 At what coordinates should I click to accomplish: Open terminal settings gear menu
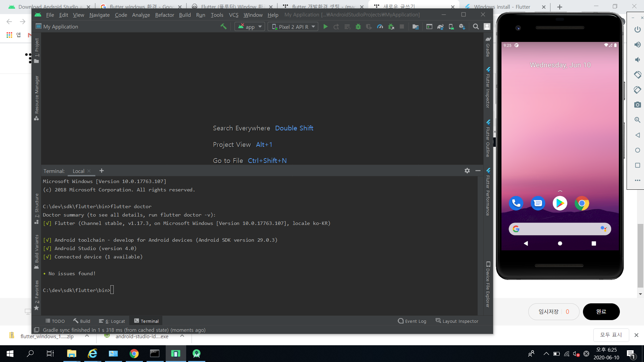point(467,171)
